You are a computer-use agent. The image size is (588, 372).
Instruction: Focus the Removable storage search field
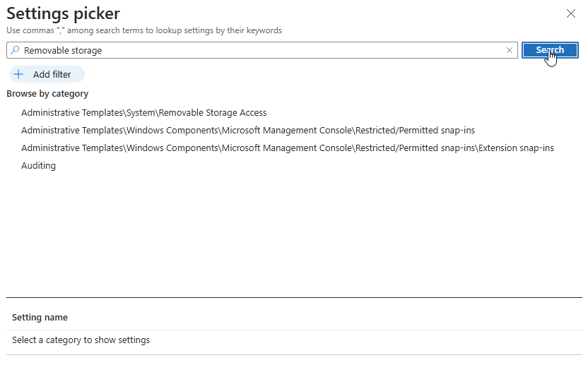pos(261,50)
